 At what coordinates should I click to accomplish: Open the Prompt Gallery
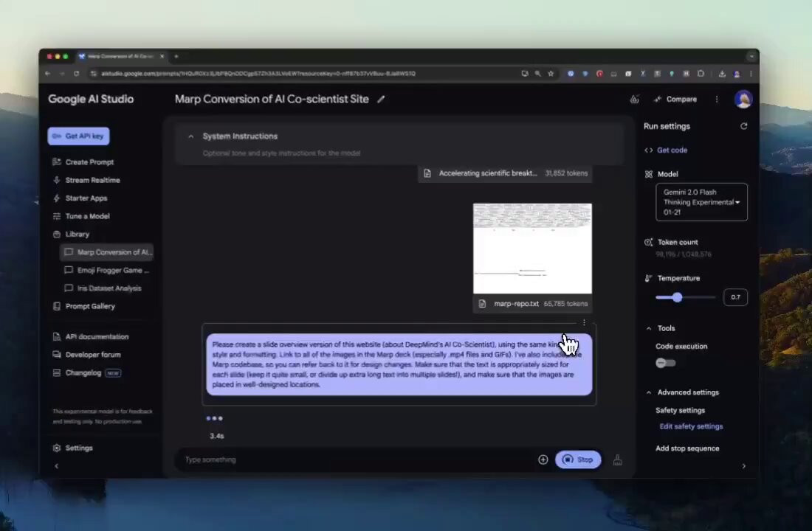tap(84, 306)
